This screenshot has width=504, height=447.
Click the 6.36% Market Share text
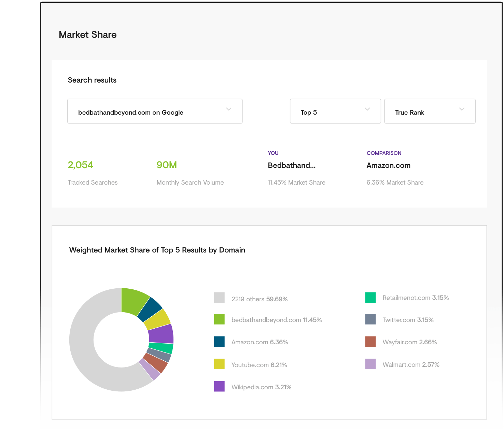395,183
